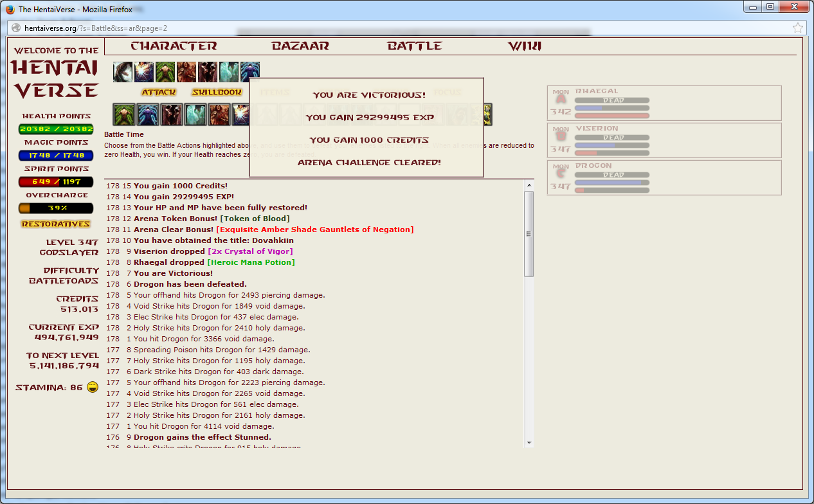
Task: Click the To Next Level value 5,141,186,794
Action: click(64, 366)
